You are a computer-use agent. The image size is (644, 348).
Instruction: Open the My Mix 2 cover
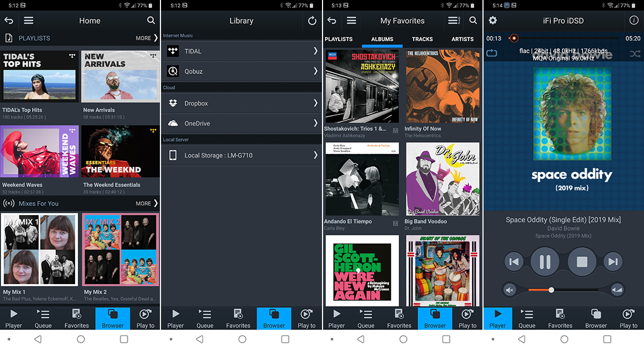click(x=121, y=249)
